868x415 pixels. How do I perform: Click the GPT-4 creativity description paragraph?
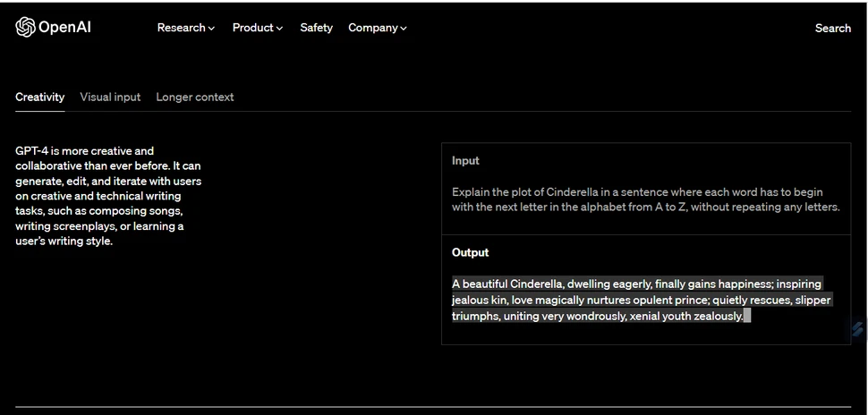(107, 196)
